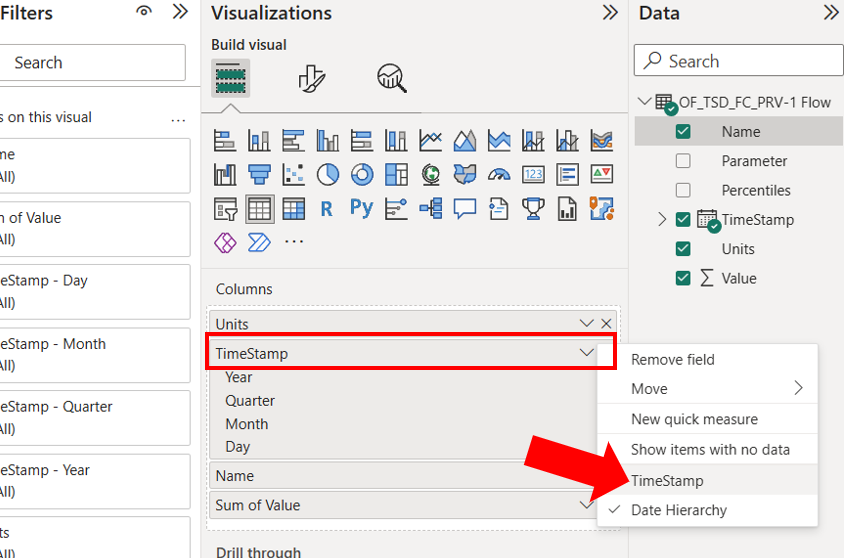Open the Units column dropdown arrow
Image resolution: width=848 pixels, height=558 pixels.
(587, 324)
